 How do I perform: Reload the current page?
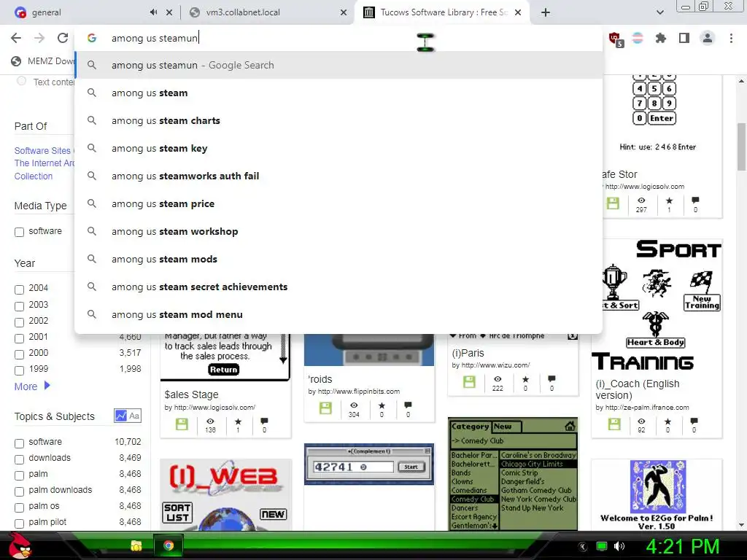coord(63,38)
